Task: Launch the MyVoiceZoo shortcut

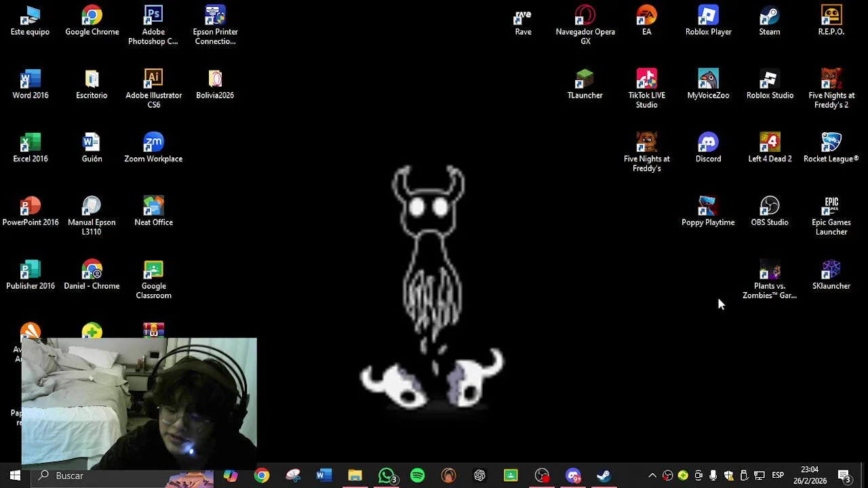Action: point(708,85)
